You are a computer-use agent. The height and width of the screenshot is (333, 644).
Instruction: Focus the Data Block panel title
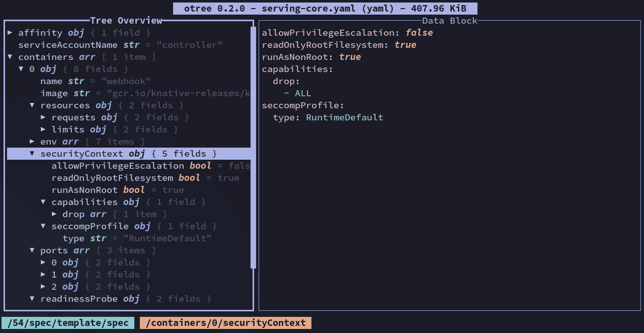coord(450,21)
